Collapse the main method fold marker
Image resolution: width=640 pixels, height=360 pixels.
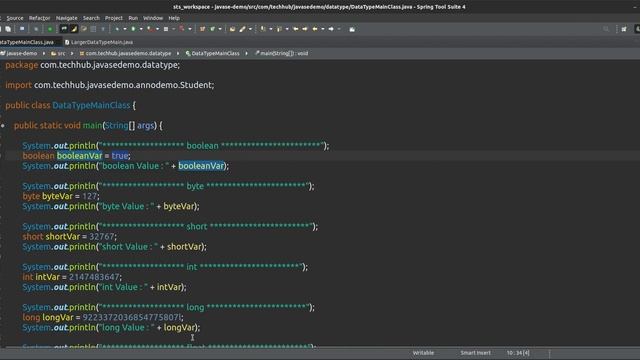[3, 126]
